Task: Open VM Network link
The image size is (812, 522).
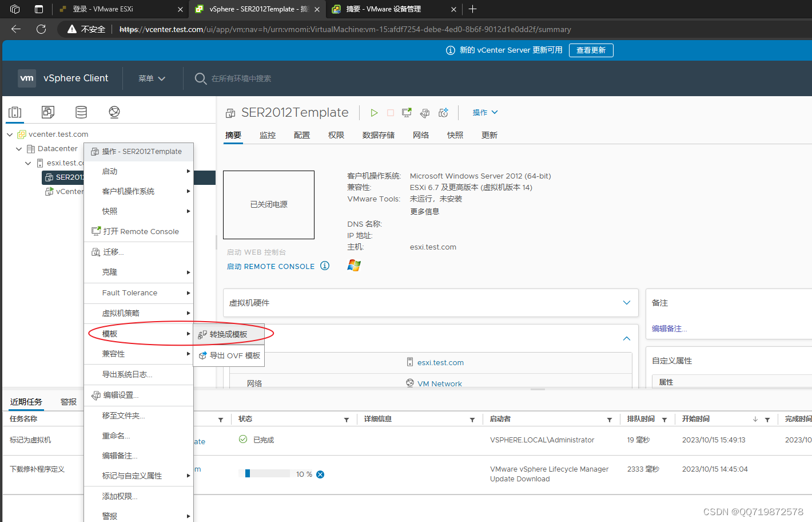Action: (x=439, y=383)
